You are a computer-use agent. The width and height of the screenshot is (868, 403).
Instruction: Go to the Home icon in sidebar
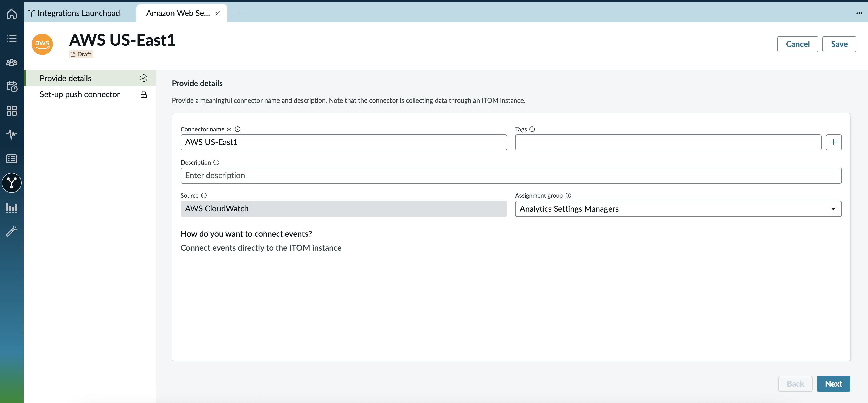coord(12,14)
